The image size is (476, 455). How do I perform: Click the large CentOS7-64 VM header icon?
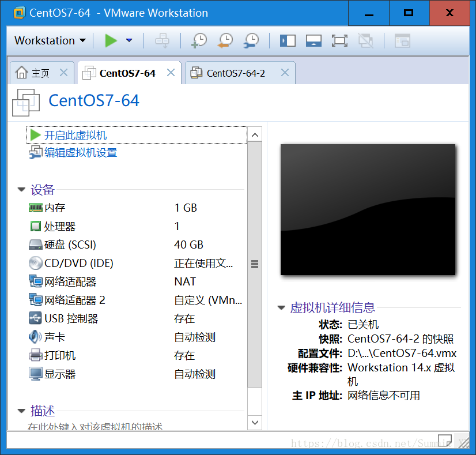pyautogui.click(x=26, y=102)
